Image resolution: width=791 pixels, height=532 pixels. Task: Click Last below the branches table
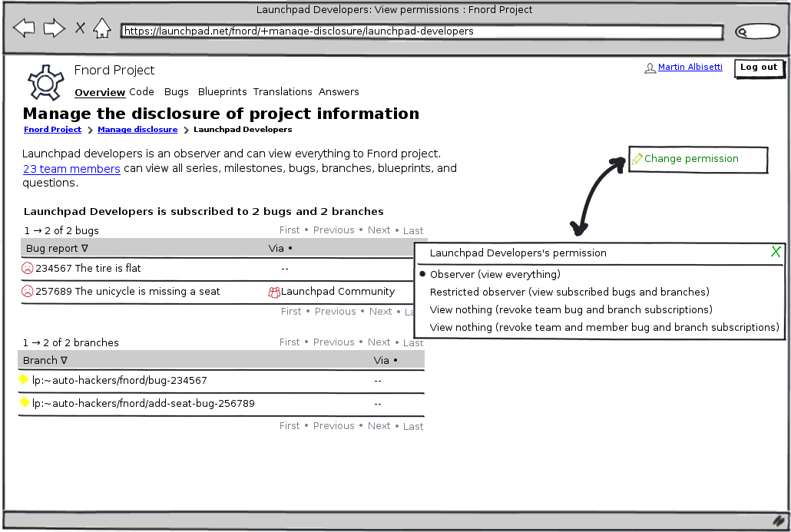point(412,427)
